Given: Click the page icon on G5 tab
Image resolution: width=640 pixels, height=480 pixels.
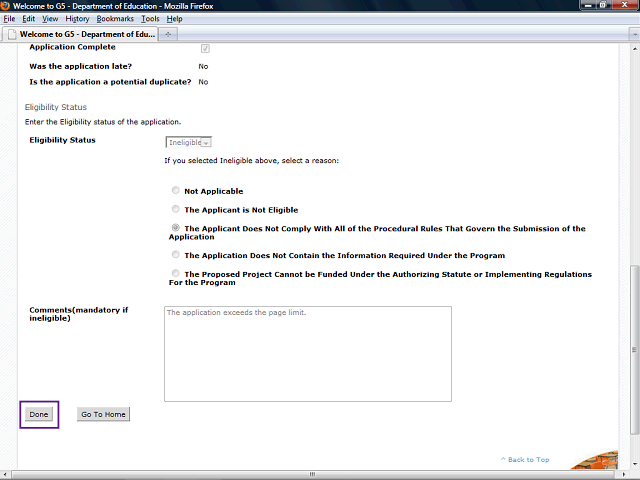Looking at the screenshot, I should [12, 34].
